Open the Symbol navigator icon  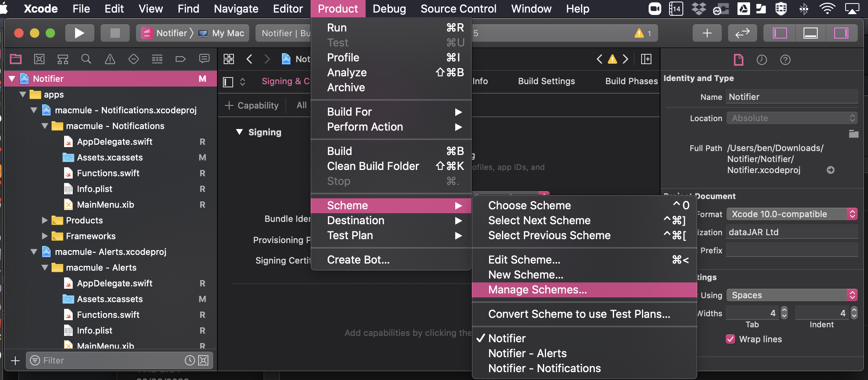tap(63, 59)
